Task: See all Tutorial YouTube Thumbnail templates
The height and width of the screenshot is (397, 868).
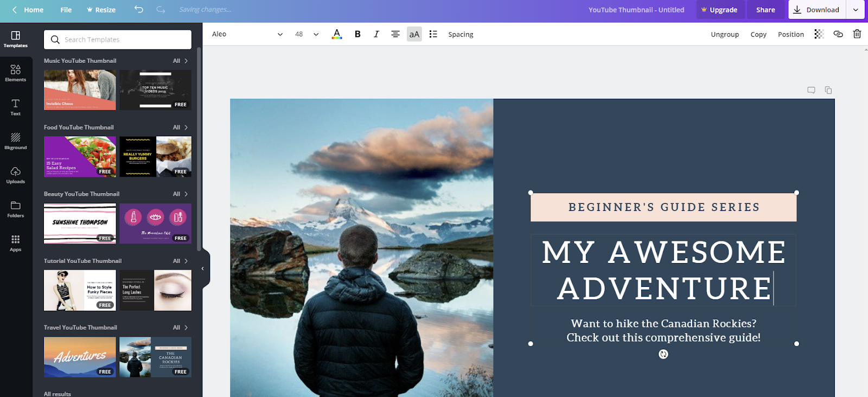Action: coord(181,261)
